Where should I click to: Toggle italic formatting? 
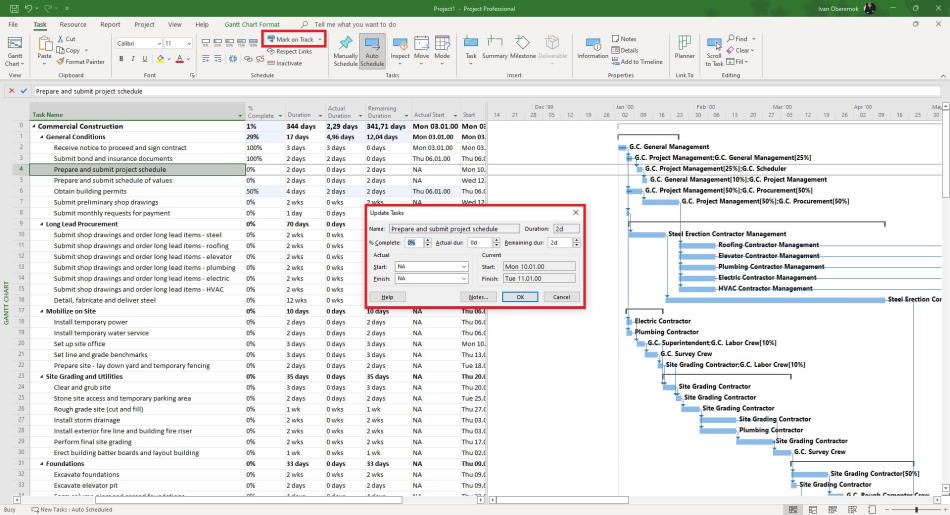coord(133,59)
